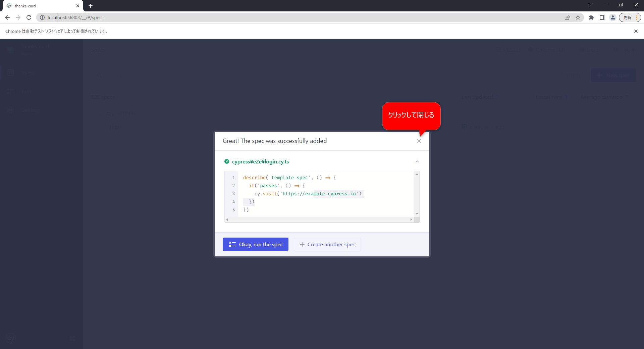Open a new browser tab
Image resolution: width=644 pixels, height=349 pixels.
91,6
